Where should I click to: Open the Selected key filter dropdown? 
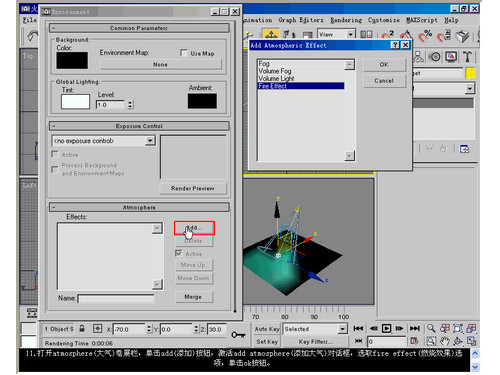click(x=343, y=329)
